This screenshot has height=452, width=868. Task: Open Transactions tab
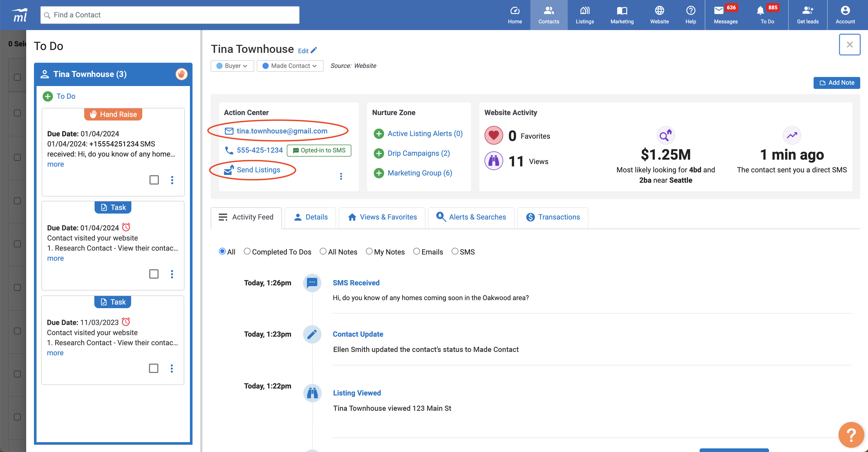[x=553, y=217]
